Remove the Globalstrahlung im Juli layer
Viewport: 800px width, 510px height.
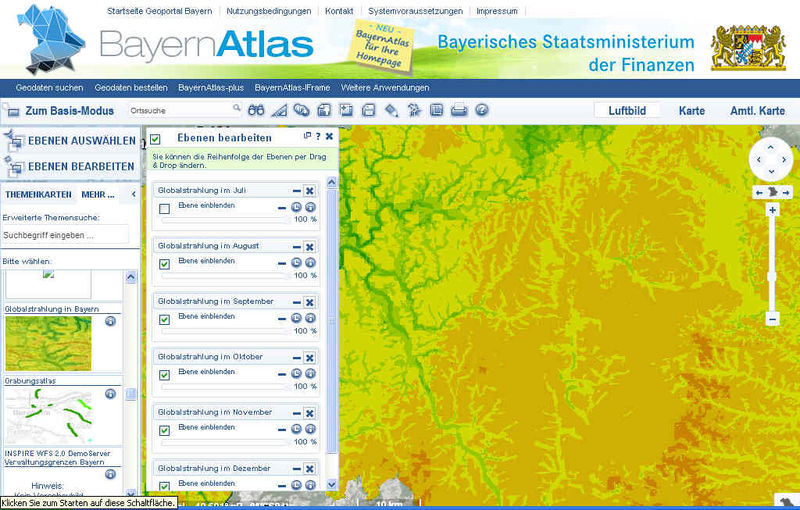point(310,190)
